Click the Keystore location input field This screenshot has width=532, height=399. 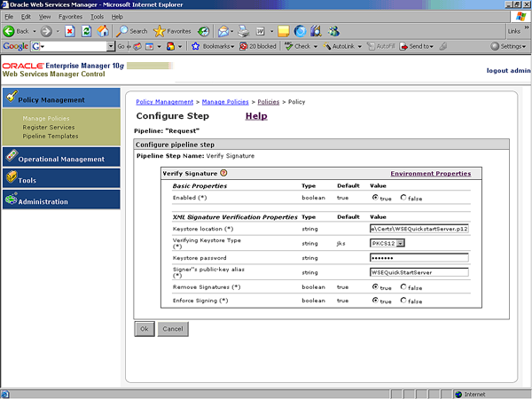419,229
